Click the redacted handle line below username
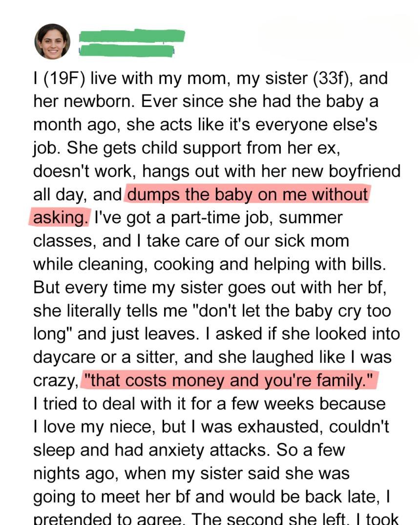The width and height of the screenshot is (420, 525). [126, 50]
